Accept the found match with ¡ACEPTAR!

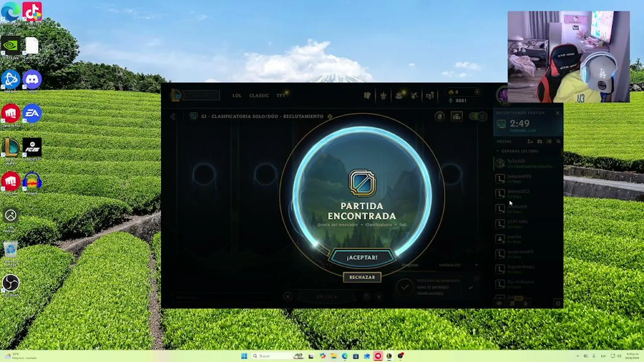(x=362, y=257)
